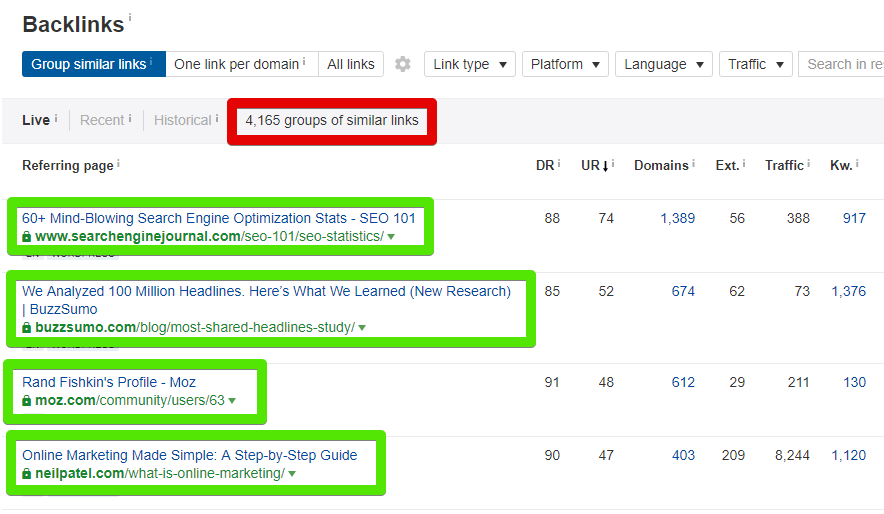Open the buzzsumo.com most-shared-headlines-study URL
This screenshot has width=884, height=514.
point(195,327)
